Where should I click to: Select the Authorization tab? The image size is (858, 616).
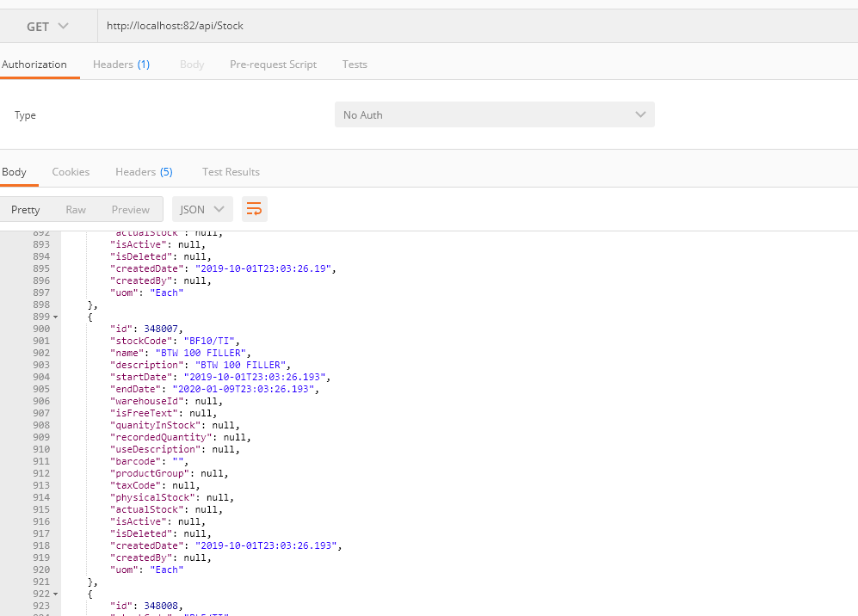pyautogui.click(x=34, y=65)
